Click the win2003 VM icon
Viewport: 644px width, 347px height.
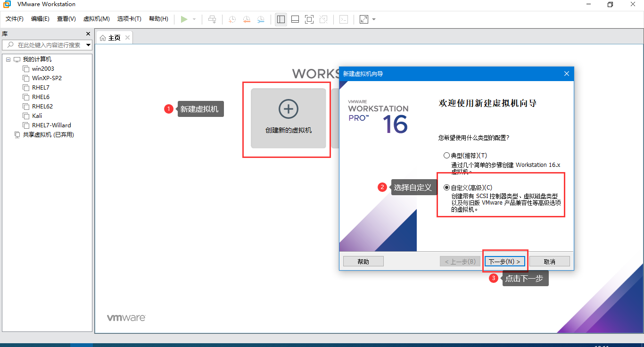pyautogui.click(x=26, y=69)
